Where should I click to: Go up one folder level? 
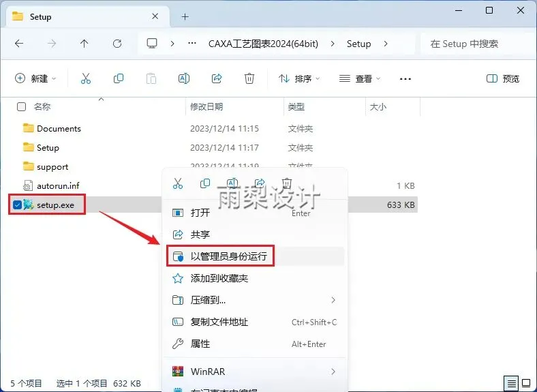pyautogui.click(x=85, y=44)
